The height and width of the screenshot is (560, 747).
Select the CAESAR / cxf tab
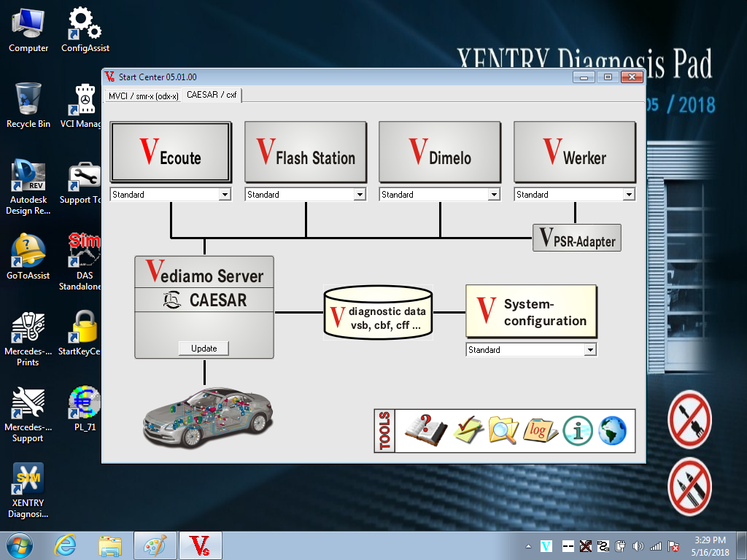tap(212, 95)
